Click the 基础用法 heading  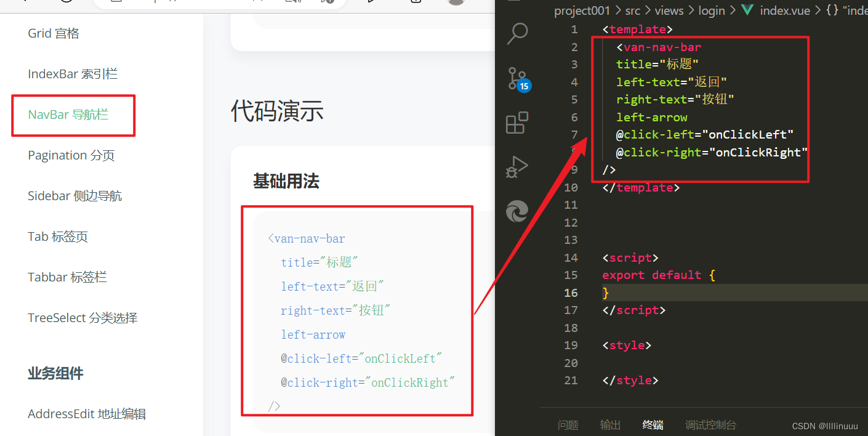click(286, 181)
